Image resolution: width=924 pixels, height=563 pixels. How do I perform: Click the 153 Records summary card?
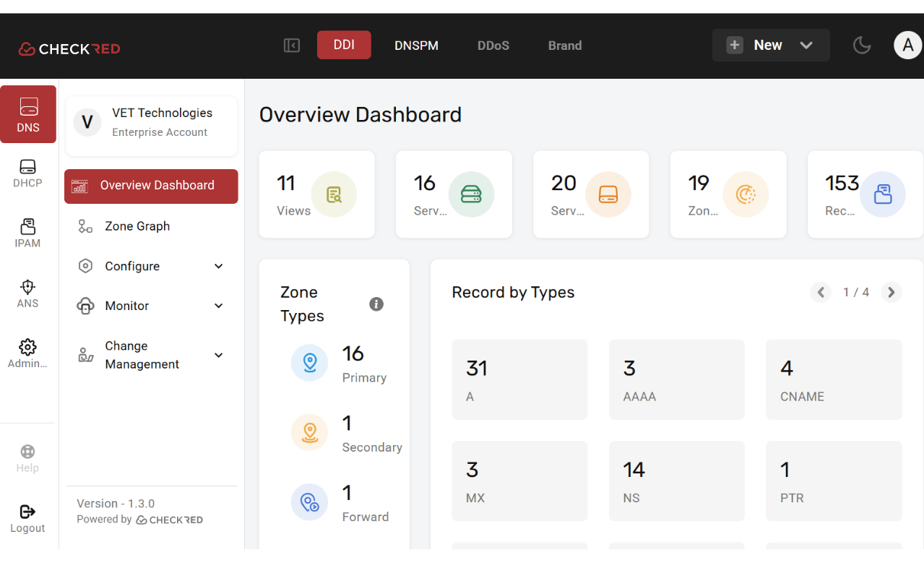click(x=865, y=194)
